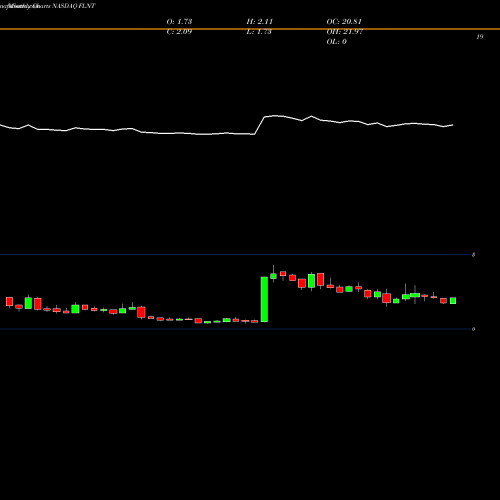Select the "OH: 21.97" reading
The height and width of the screenshot is (500, 500).
(x=345, y=32)
